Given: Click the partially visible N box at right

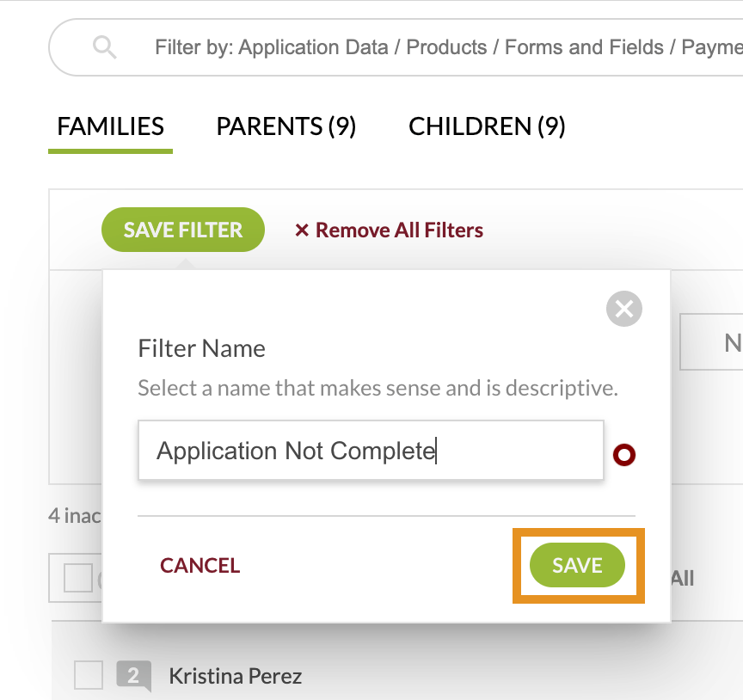Looking at the screenshot, I should (x=711, y=341).
